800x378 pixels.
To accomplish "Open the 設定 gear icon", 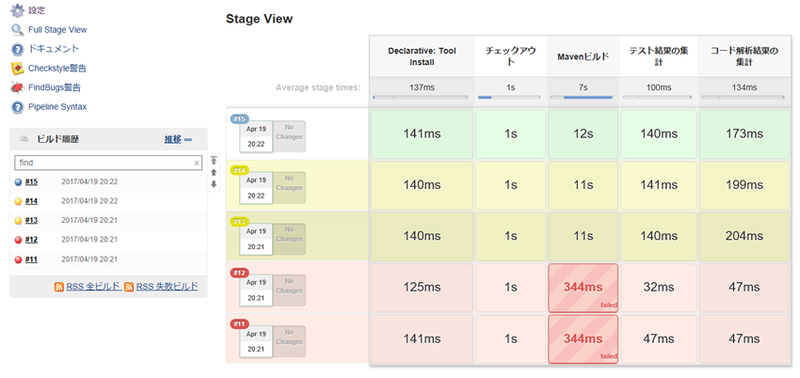I will point(17,10).
